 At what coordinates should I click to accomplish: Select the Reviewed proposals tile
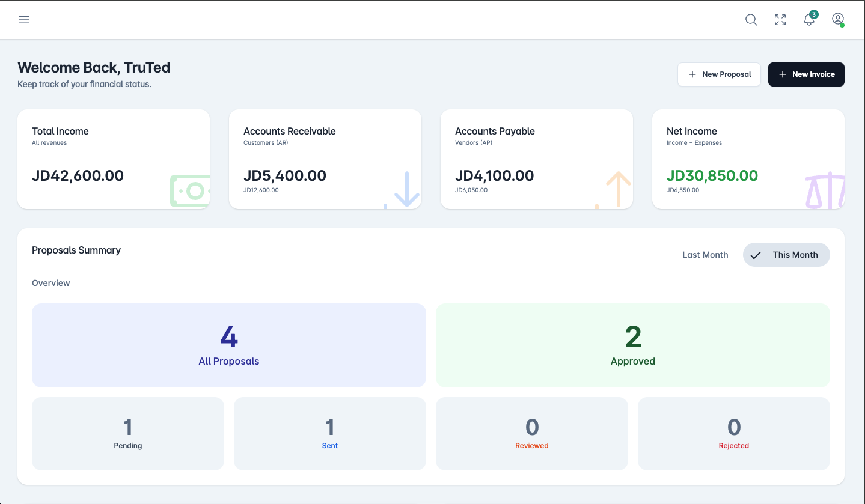point(532,434)
